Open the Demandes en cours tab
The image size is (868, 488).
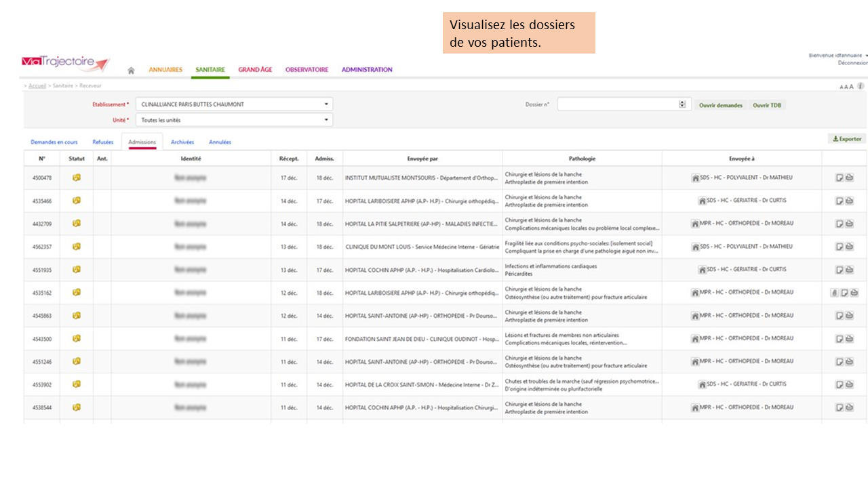(x=54, y=142)
